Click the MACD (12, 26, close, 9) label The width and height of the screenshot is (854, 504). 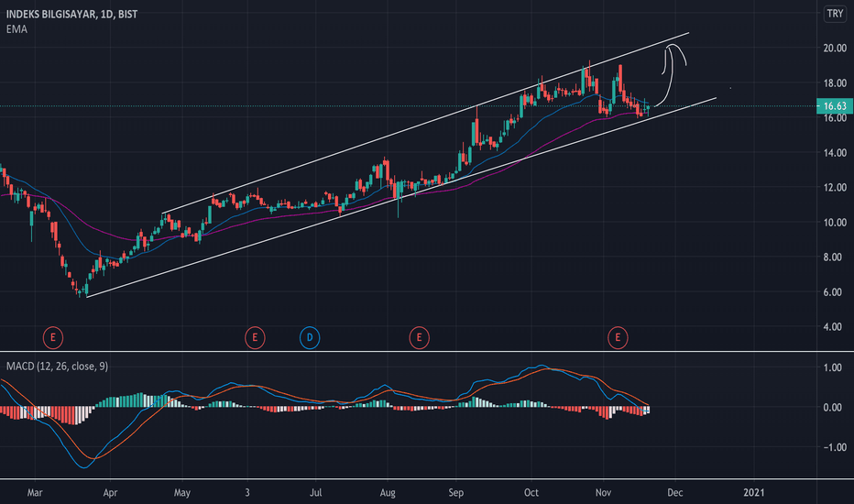[57, 367]
